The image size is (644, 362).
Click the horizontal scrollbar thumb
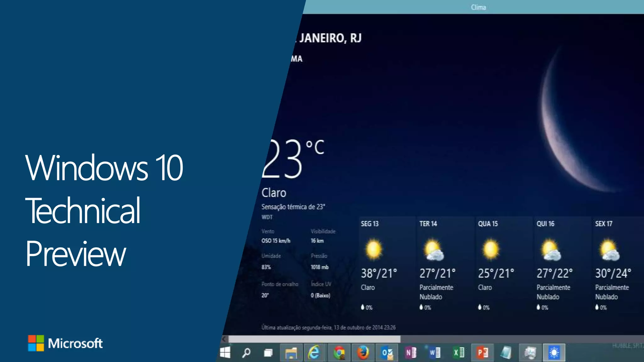tap(314, 339)
